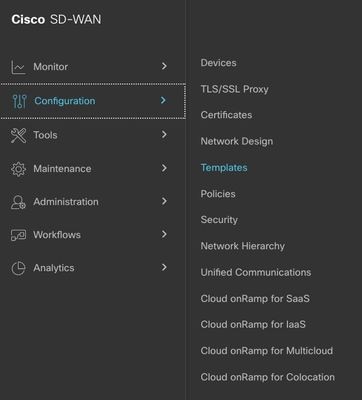Click the Maintenance gear icon

tap(18, 169)
